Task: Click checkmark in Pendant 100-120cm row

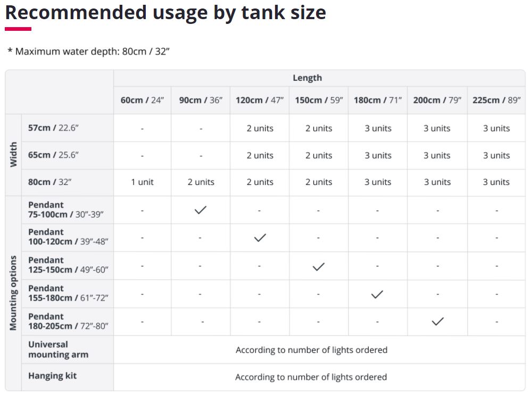Action: [x=260, y=238]
